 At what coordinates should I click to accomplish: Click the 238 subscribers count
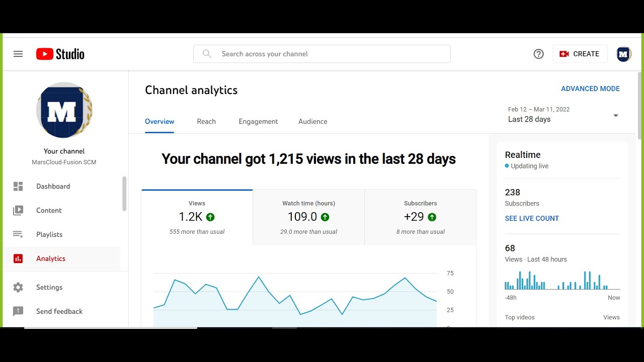513,193
